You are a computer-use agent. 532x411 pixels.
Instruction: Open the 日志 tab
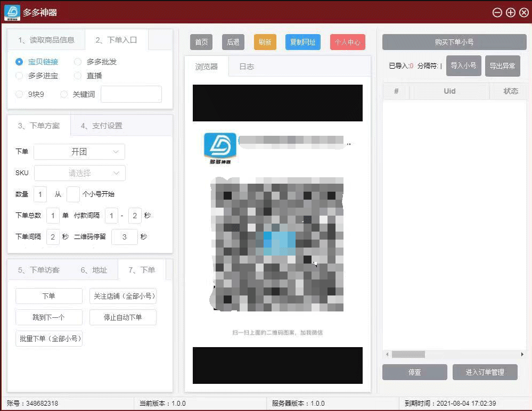point(247,67)
